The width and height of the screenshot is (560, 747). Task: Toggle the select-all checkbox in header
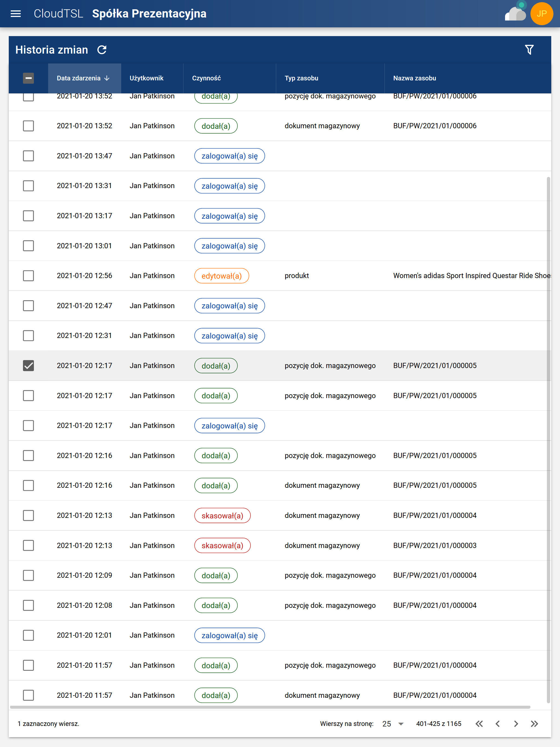[28, 78]
